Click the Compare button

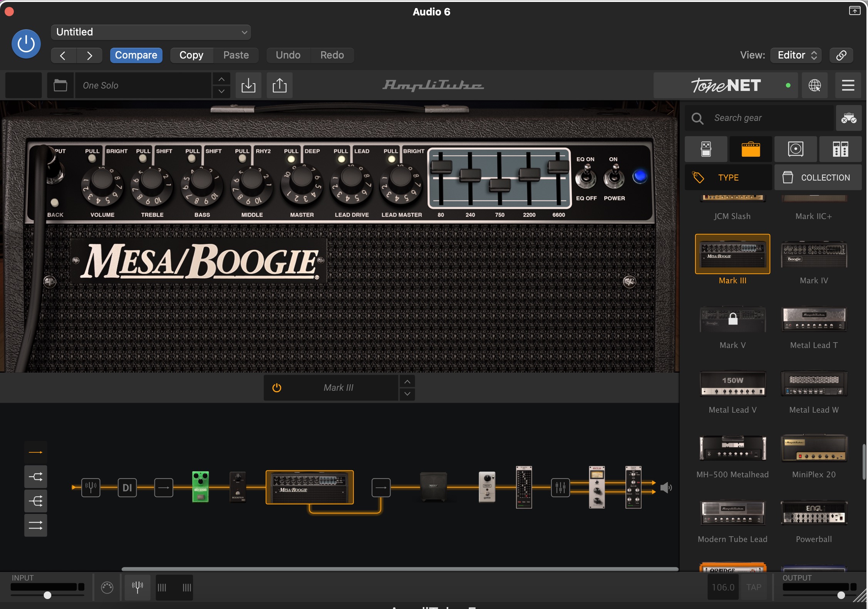136,55
